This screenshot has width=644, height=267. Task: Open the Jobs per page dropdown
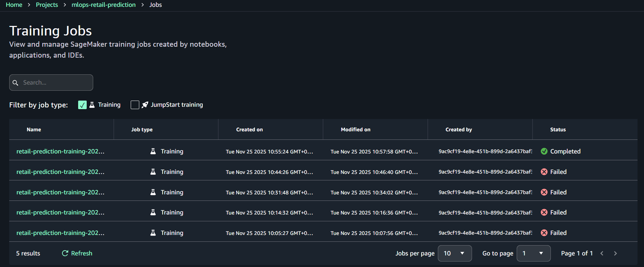[x=455, y=253]
